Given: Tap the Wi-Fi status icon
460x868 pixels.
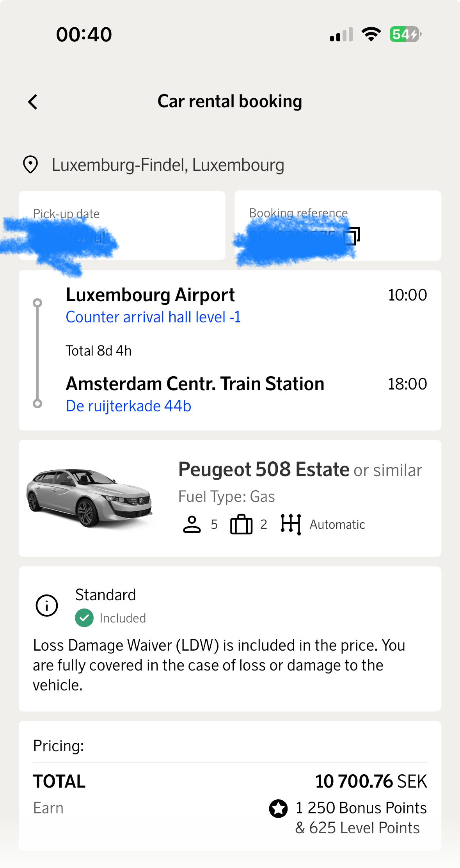Looking at the screenshot, I should (x=371, y=34).
